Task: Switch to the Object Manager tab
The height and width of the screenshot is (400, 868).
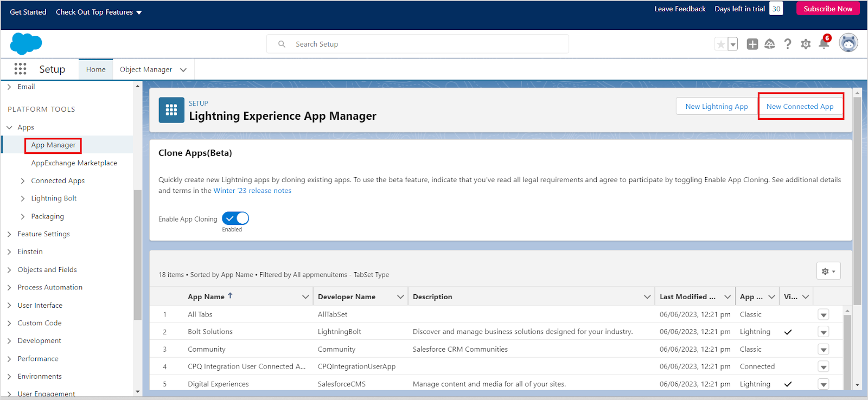Action: coord(145,69)
